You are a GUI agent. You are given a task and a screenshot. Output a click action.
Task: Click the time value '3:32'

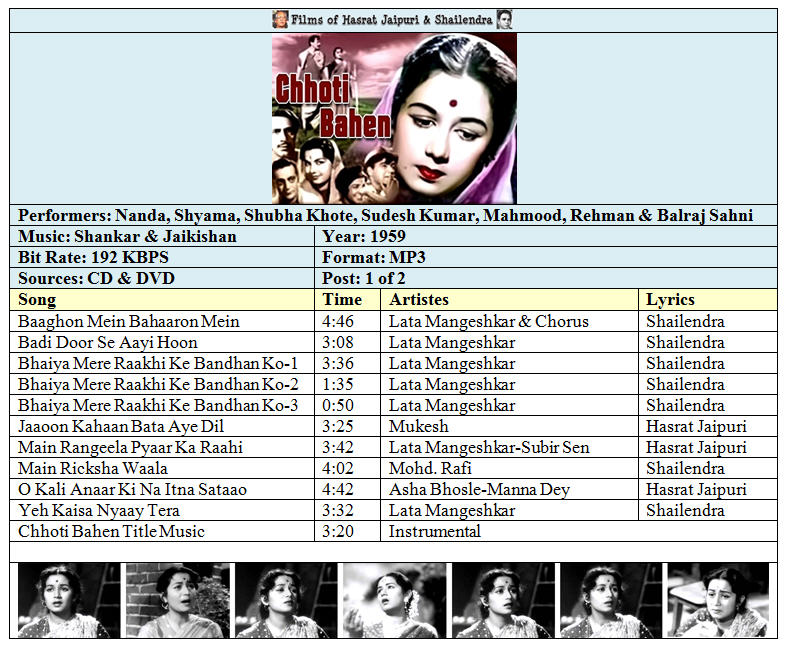(338, 511)
